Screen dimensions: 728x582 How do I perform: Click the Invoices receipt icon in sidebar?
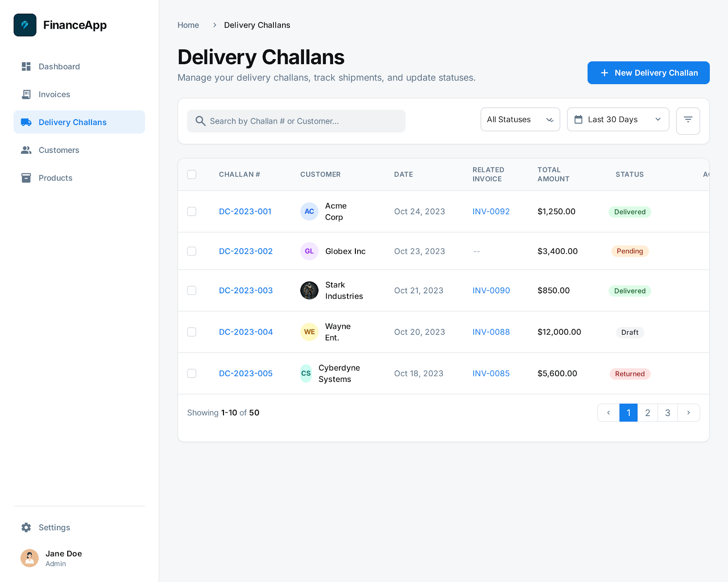tap(26, 95)
